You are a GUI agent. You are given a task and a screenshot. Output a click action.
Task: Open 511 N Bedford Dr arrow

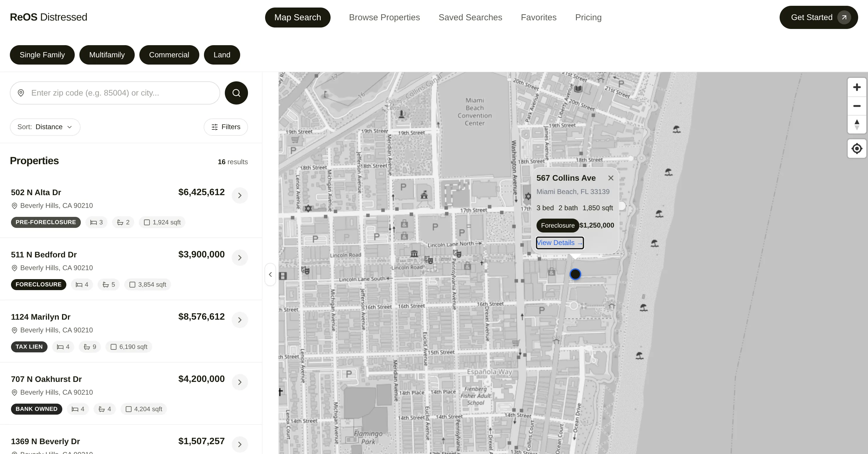click(240, 258)
